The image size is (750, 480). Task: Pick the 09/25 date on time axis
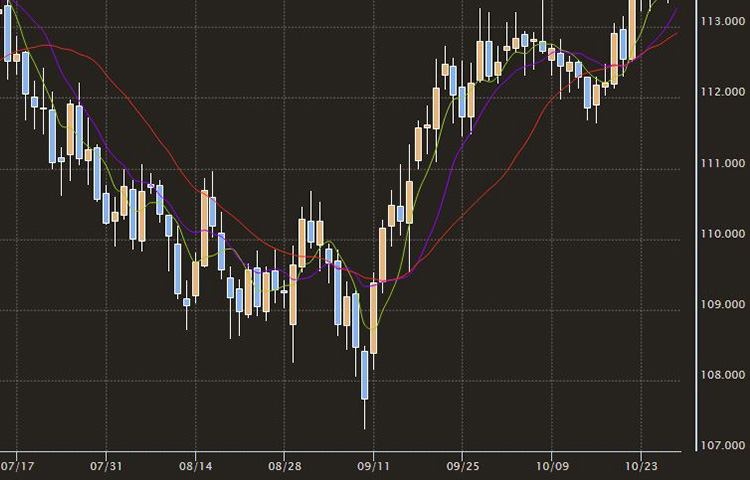461,466
